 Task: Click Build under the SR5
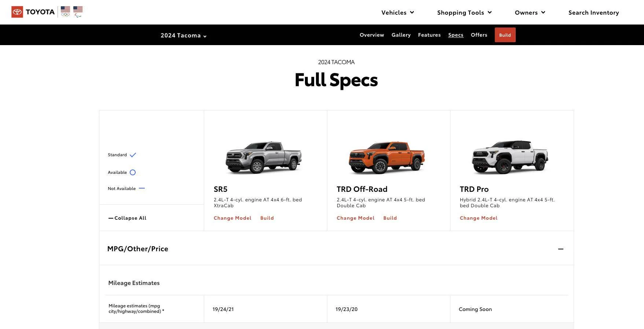tap(267, 218)
